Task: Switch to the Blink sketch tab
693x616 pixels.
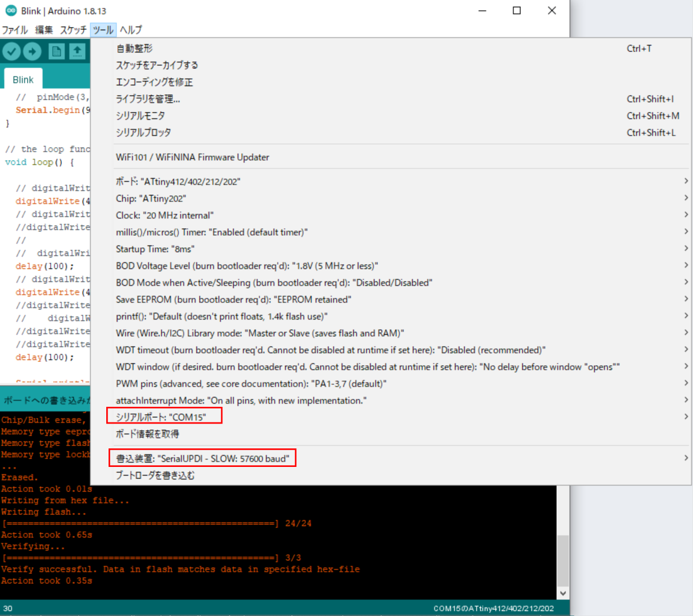Action: tap(23, 80)
